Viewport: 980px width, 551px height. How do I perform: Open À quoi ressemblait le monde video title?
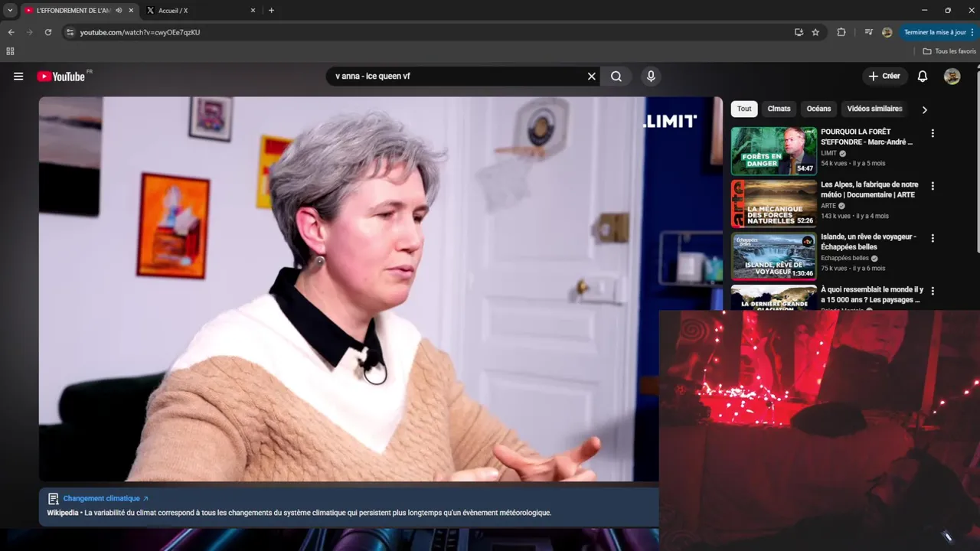872,295
